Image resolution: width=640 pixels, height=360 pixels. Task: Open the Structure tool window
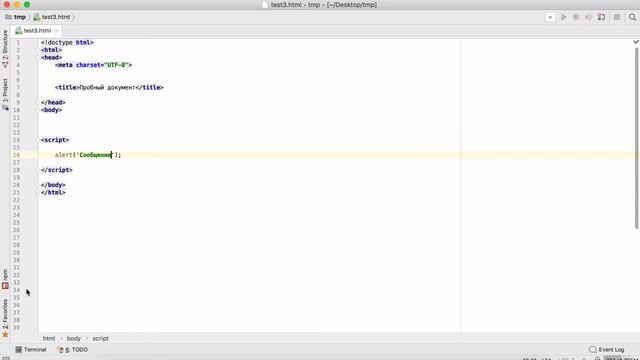click(5, 48)
